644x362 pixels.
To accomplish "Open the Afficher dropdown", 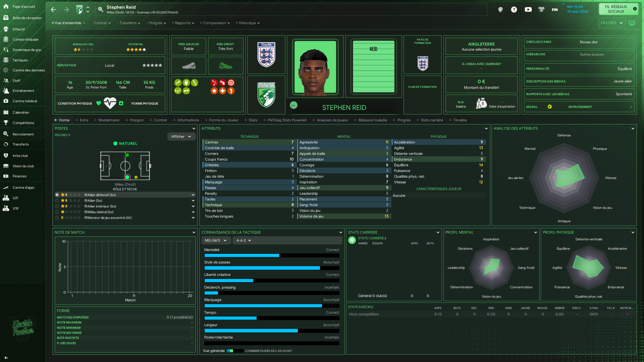I will [x=181, y=136].
